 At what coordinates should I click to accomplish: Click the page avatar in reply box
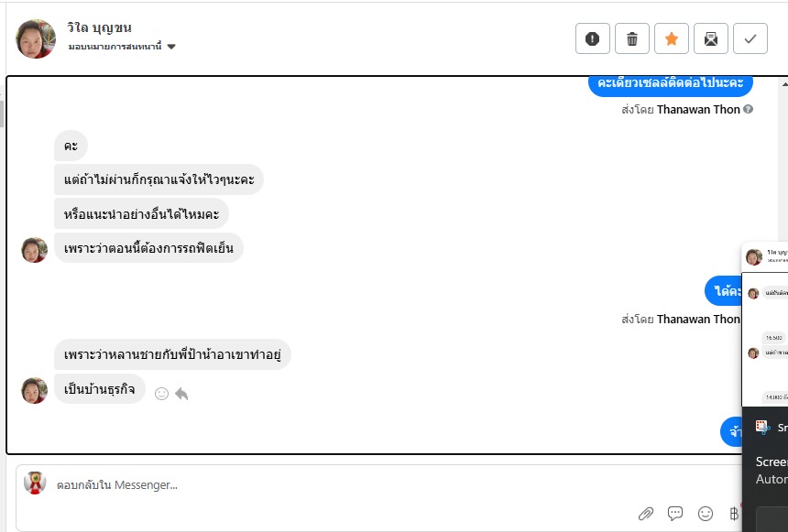[35, 483]
